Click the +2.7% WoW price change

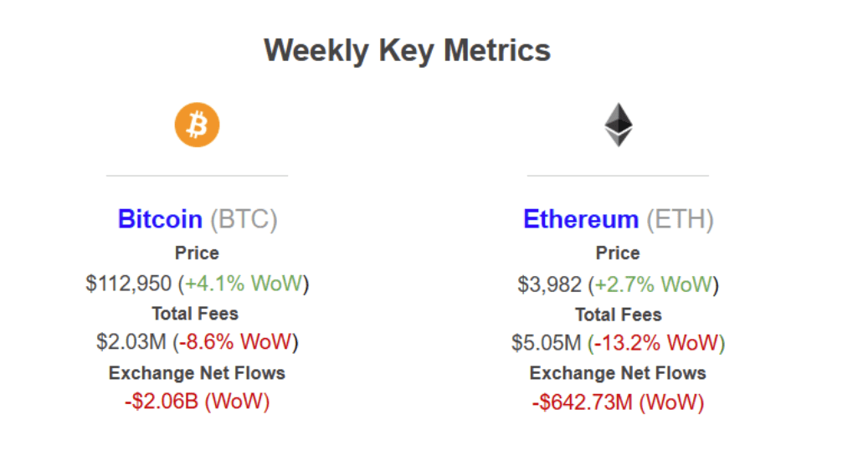pyautogui.click(x=654, y=284)
